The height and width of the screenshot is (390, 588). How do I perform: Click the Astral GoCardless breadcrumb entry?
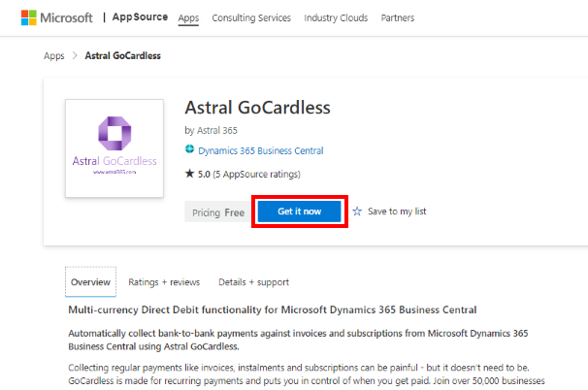tap(123, 55)
